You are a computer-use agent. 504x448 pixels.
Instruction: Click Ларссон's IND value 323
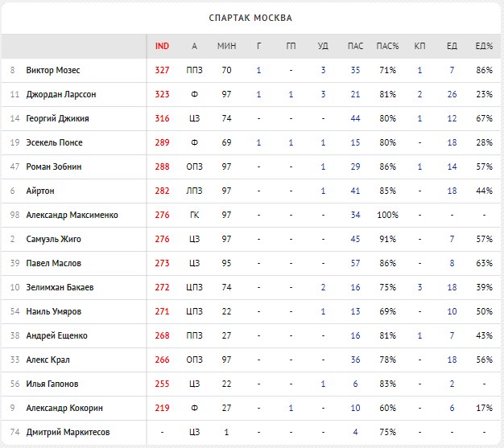pyautogui.click(x=162, y=94)
